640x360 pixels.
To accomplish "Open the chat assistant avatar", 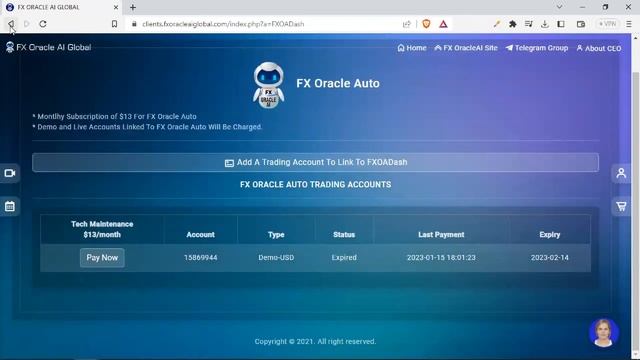I will [x=604, y=333].
